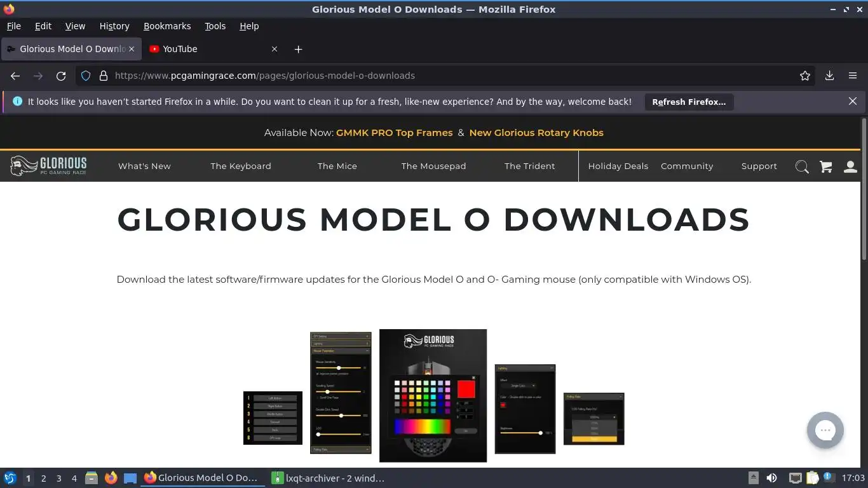868x488 pixels.
Task: Open the network tray icon
Action: (x=795, y=478)
